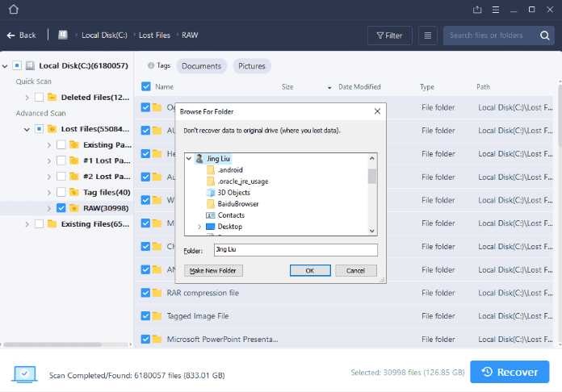
Task: Check the #1 Lost Pa... checkbox
Action: click(61, 161)
